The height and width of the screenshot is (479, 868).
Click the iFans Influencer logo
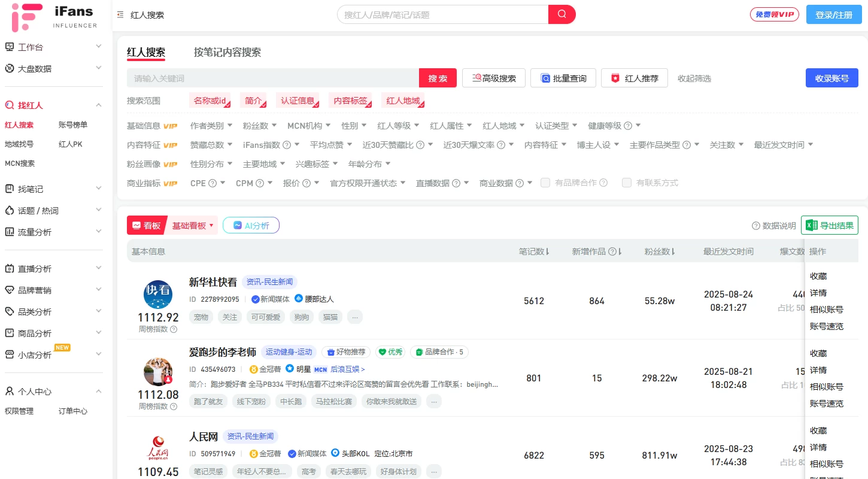tap(55, 17)
